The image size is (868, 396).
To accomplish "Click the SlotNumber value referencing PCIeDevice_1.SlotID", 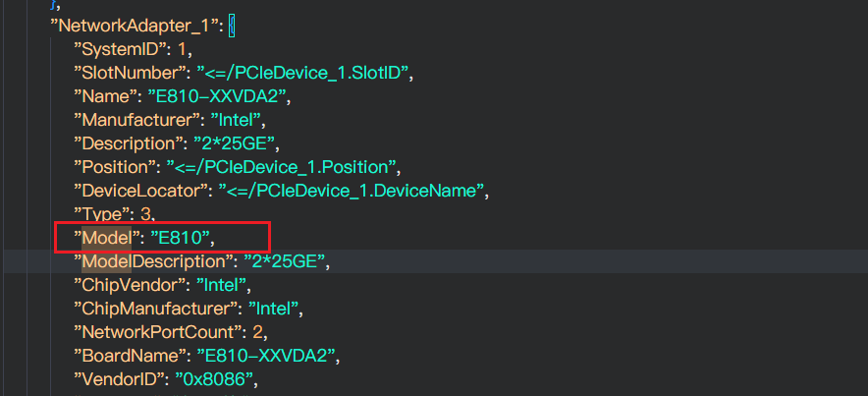I will pos(302,72).
